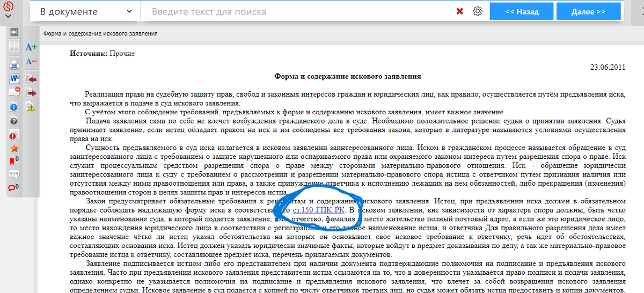Open the 'ст.150 ГПК РК' hyperlink
Image resolution: width=644 pixels, height=293 pixels.
[319, 209]
